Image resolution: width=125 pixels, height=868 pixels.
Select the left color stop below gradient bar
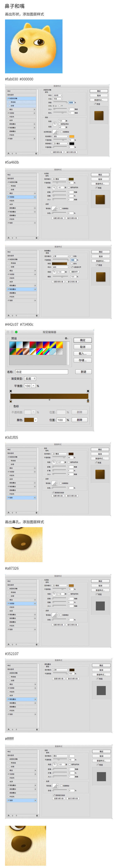[x=11, y=401]
